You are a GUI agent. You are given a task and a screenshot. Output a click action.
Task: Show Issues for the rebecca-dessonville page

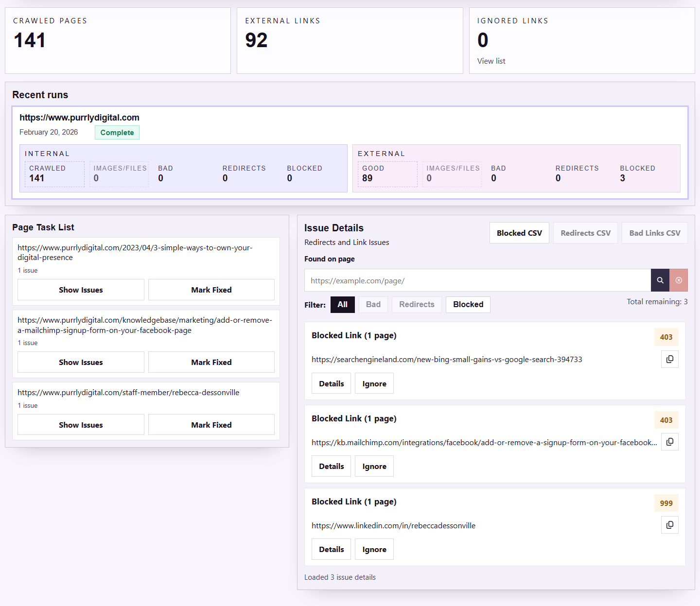coord(81,424)
